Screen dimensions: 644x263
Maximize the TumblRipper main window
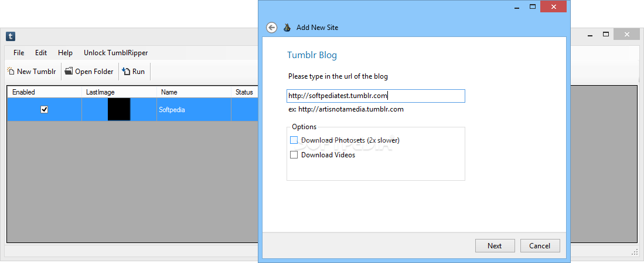point(606,35)
